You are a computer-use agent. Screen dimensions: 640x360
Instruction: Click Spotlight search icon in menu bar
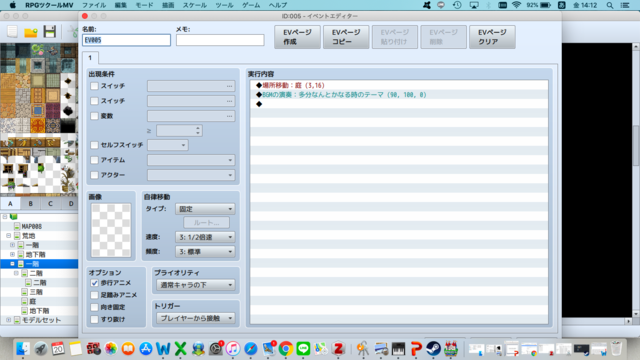click(610, 5)
